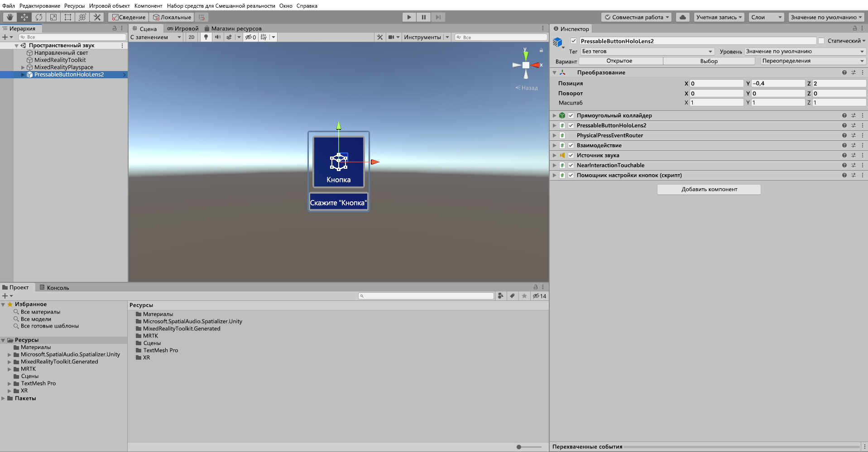Screen dimensions: 868x452
Task: Lock the Inspector panel
Action: pos(855,28)
